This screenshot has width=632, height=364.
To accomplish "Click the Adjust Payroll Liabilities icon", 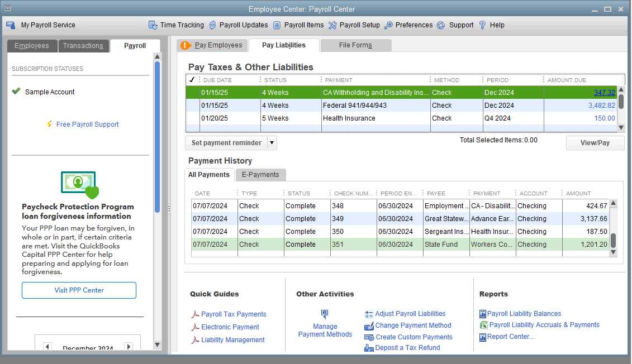I will [x=369, y=314].
